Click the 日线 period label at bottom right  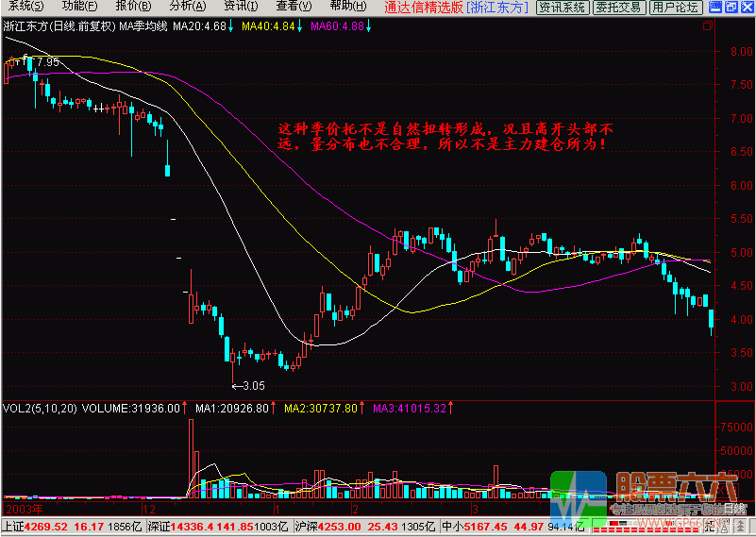pos(734,509)
